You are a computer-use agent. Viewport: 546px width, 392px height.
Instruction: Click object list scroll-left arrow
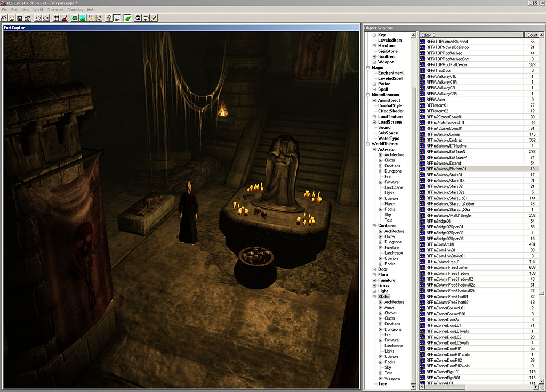(x=422, y=387)
